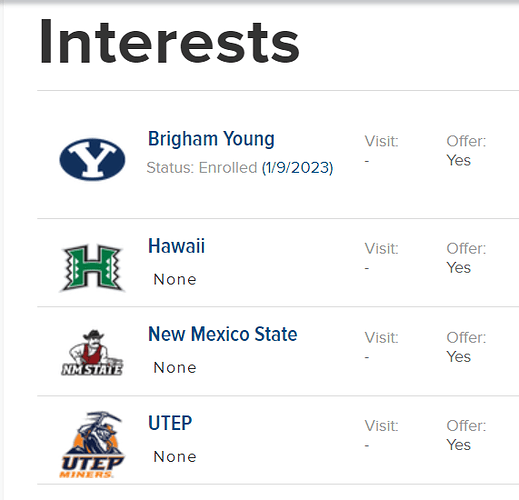Select the None status under New Mexico State

175,368
